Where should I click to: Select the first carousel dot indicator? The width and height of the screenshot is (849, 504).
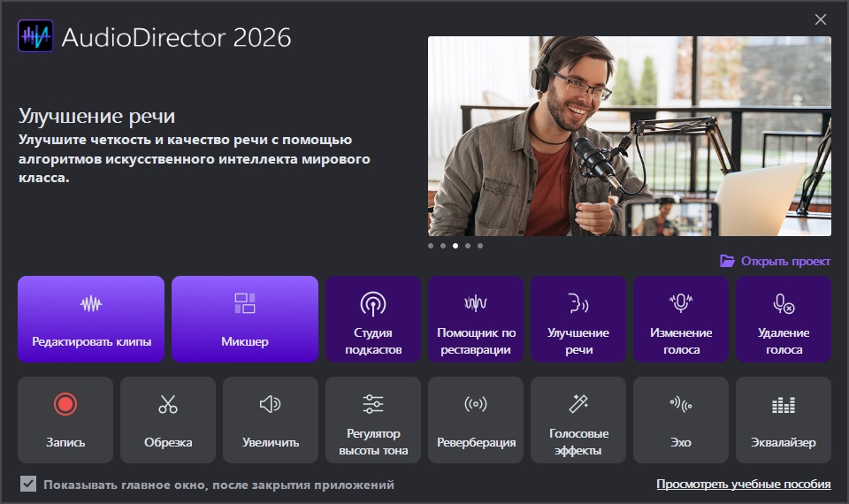431,246
